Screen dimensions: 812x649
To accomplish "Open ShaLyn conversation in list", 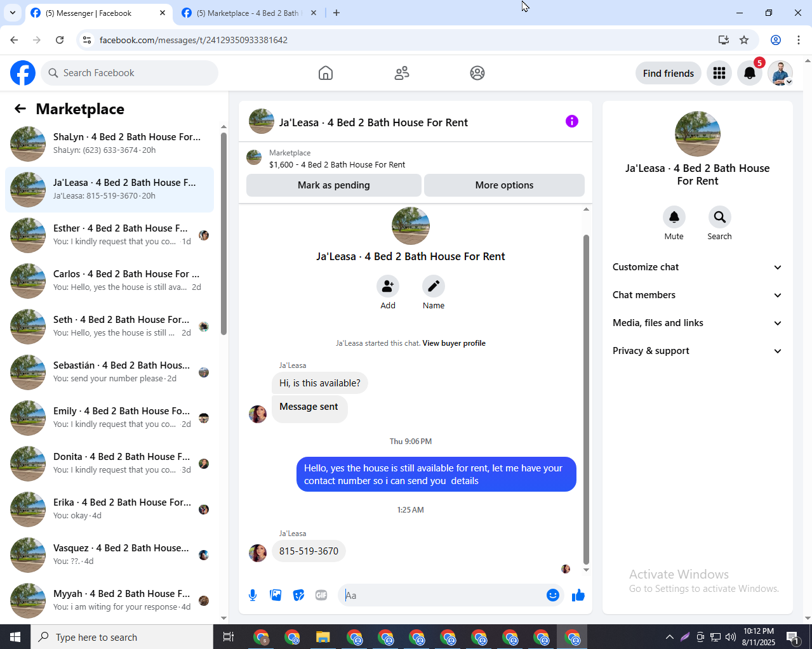I will click(x=109, y=144).
